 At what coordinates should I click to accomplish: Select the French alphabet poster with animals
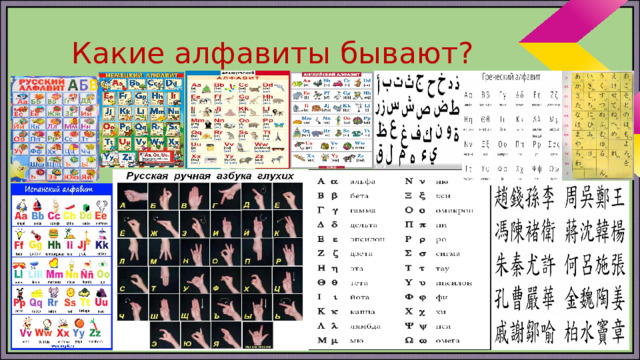click(238, 120)
